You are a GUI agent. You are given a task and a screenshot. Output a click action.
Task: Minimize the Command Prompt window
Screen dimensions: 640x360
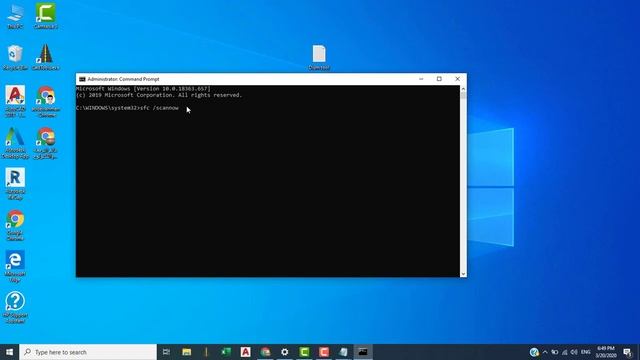coord(421,79)
